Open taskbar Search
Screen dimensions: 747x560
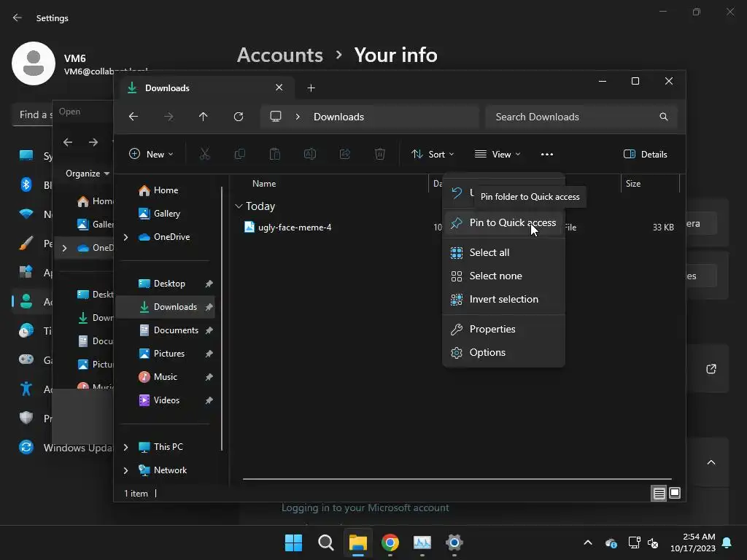coord(326,542)
